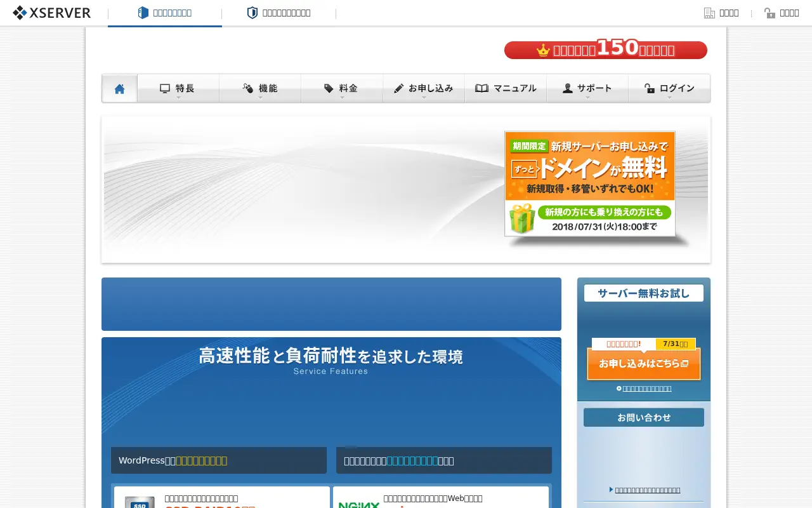The height and width of the screenshot is (508, 812).
Task: Click the mouse icon beside 機能
Action: pos(248,88)
